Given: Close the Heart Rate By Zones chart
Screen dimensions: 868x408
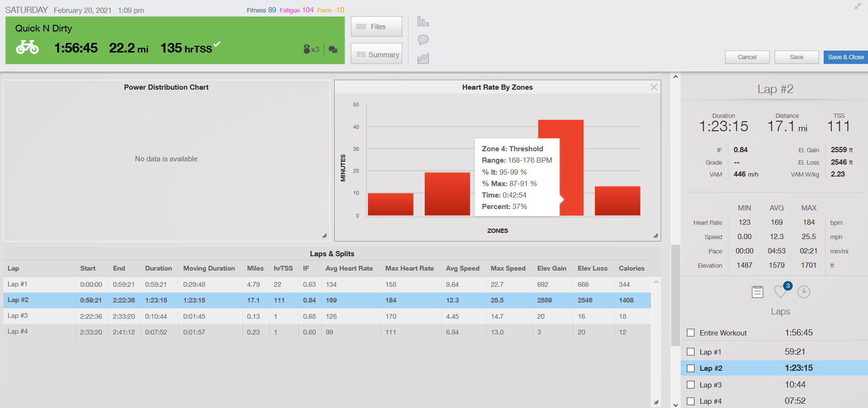Looking at the screenshot, I should tap(654, 87).
